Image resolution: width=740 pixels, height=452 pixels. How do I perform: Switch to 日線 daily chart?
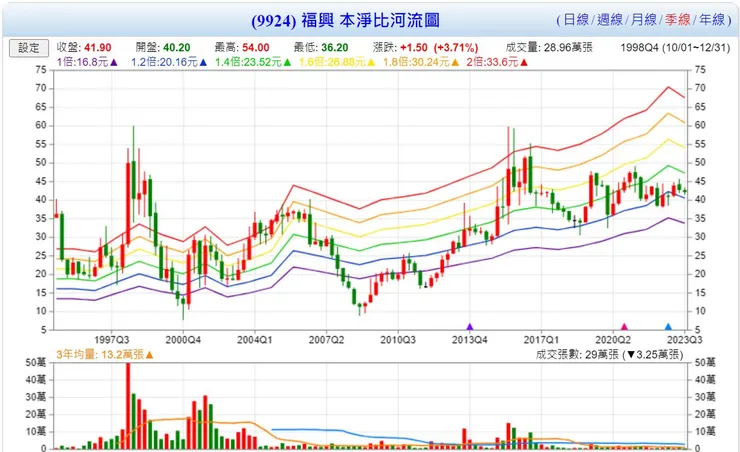(x=576, y=20)
